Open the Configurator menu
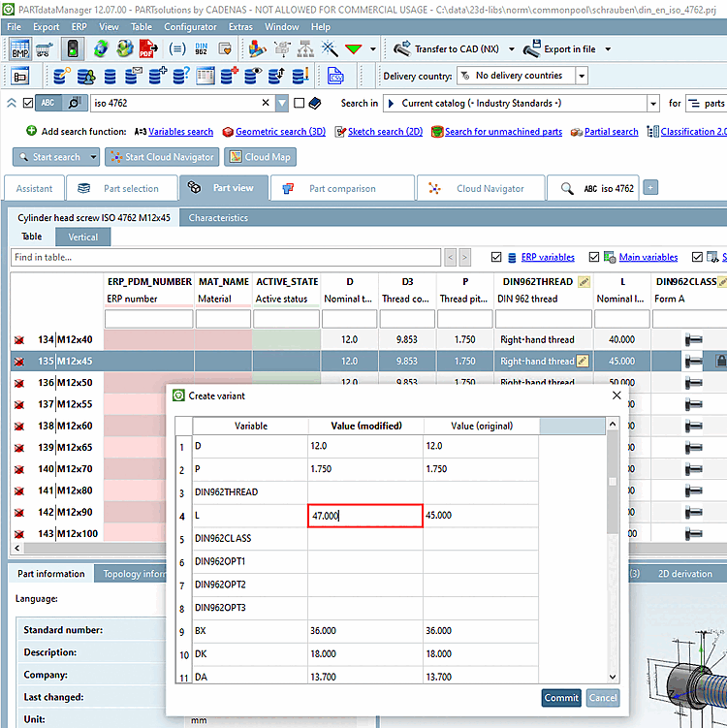727x728 pixels. pos(190,27)
